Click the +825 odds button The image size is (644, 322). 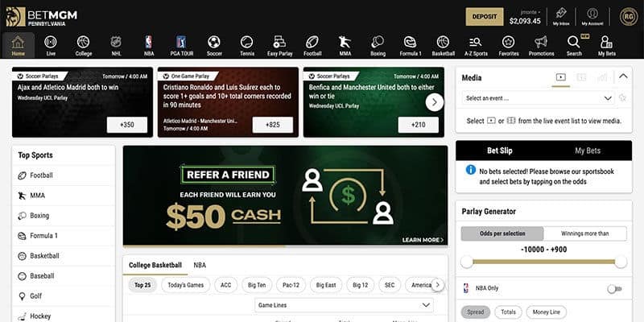coord(273,125)
